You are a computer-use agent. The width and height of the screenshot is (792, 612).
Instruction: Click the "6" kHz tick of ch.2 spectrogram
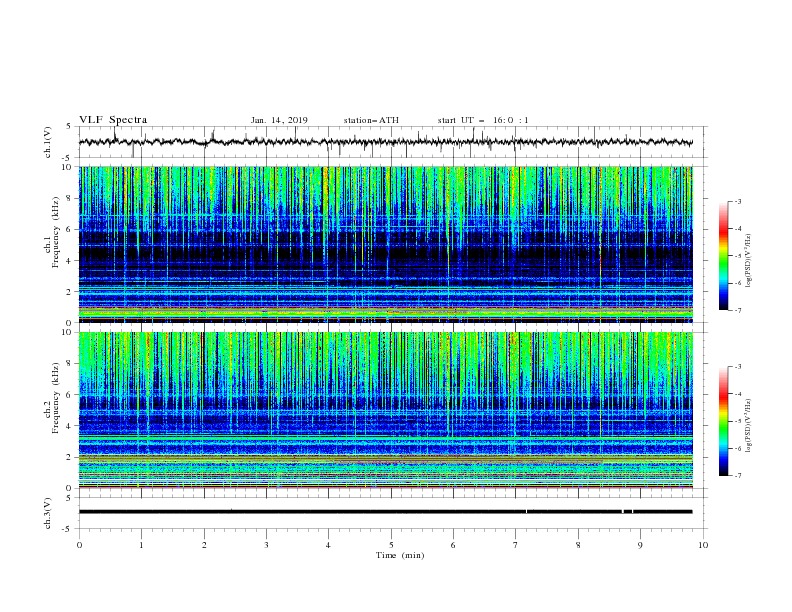point(70,395)
